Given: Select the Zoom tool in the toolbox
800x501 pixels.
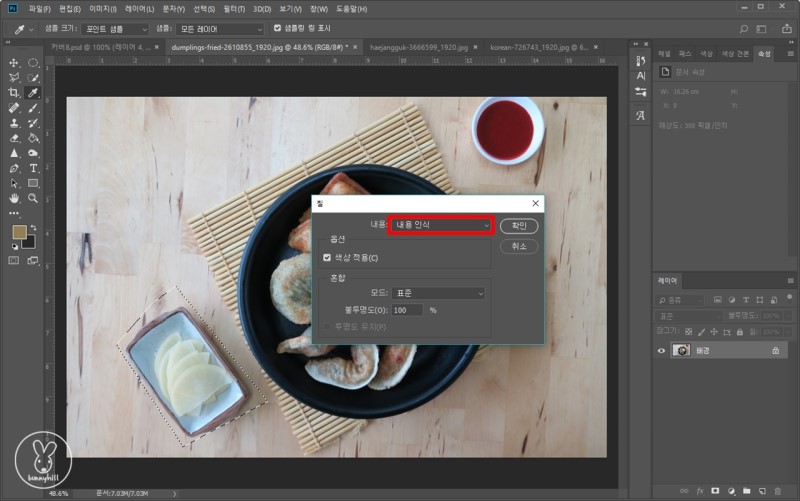Looking at the screenshot, I should pyautogui.click(x=33, y=198).
